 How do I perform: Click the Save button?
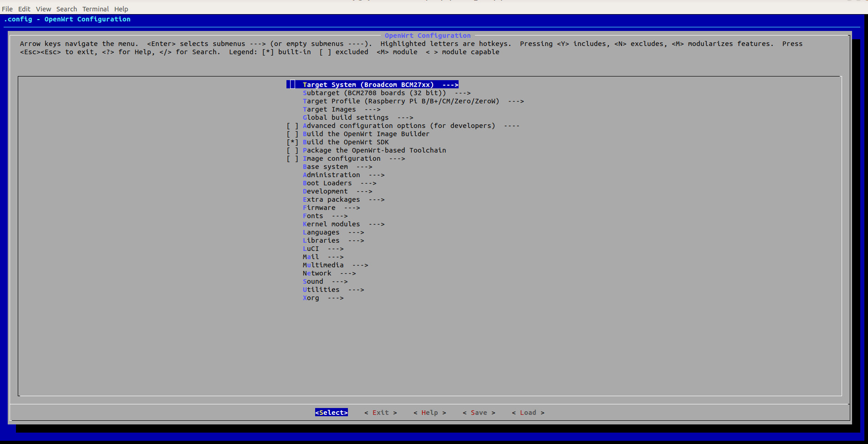point(479,413)
